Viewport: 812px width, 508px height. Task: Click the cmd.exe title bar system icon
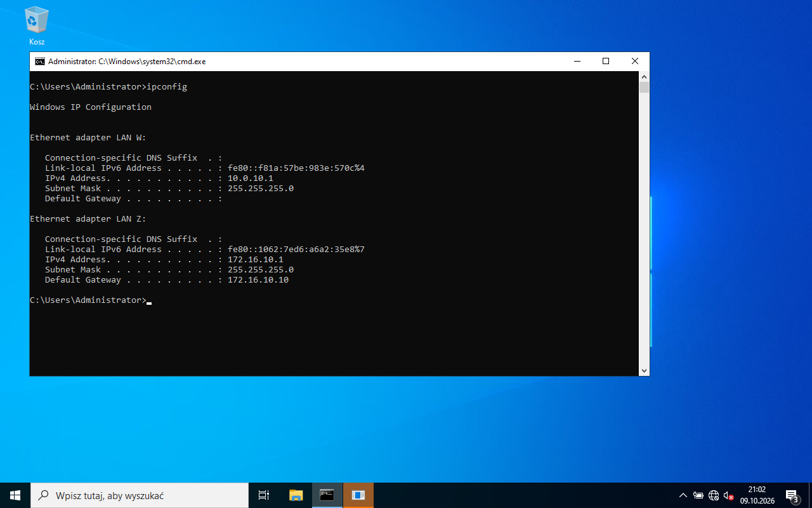39,62
